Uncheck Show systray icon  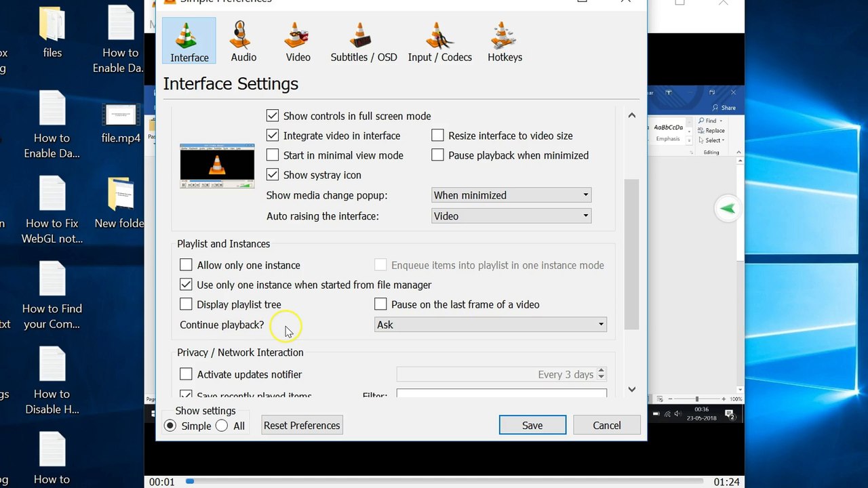tap(273, 175)
